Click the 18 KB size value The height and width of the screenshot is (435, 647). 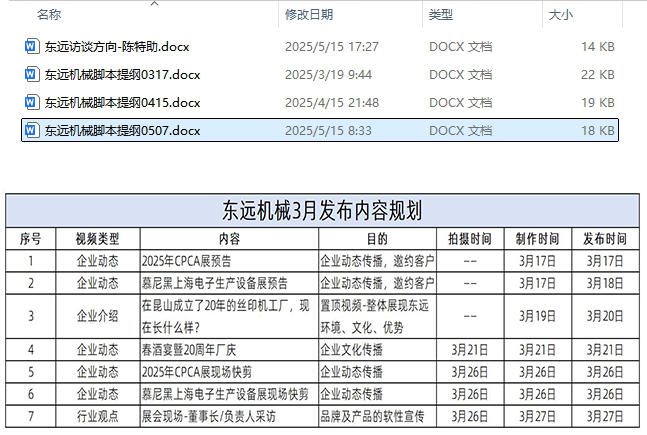(x=598, y=131)
